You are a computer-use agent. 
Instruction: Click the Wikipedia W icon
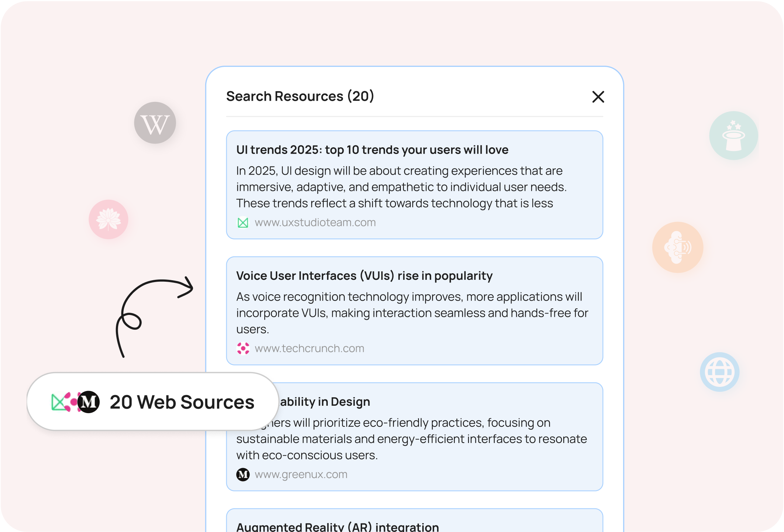155,123
